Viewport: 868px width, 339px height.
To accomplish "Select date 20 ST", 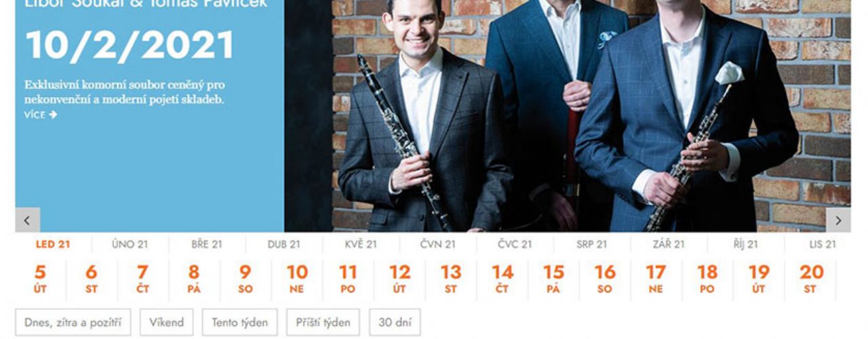I will [810, 279].
